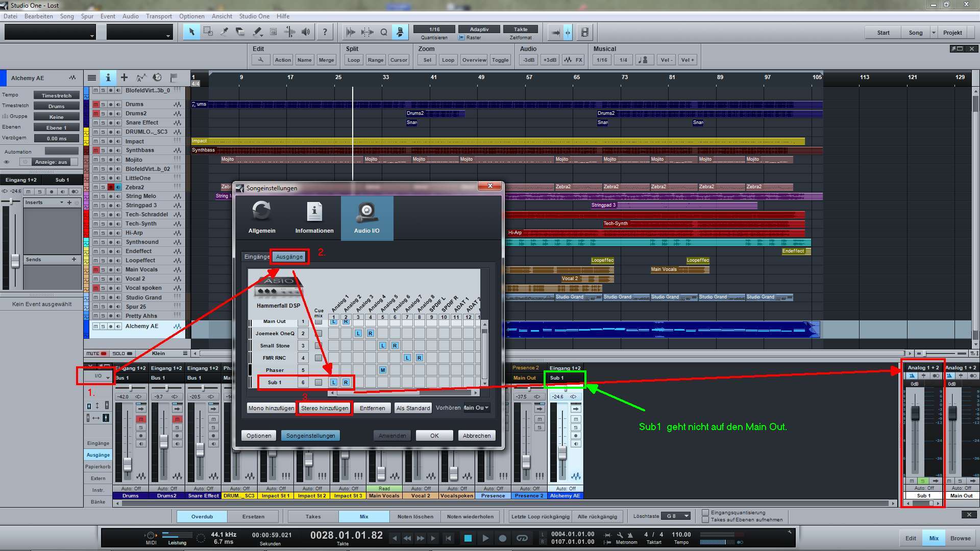Open the Ansicht menu
Viewport: 980px width, 551px height.
click(222, 16)
